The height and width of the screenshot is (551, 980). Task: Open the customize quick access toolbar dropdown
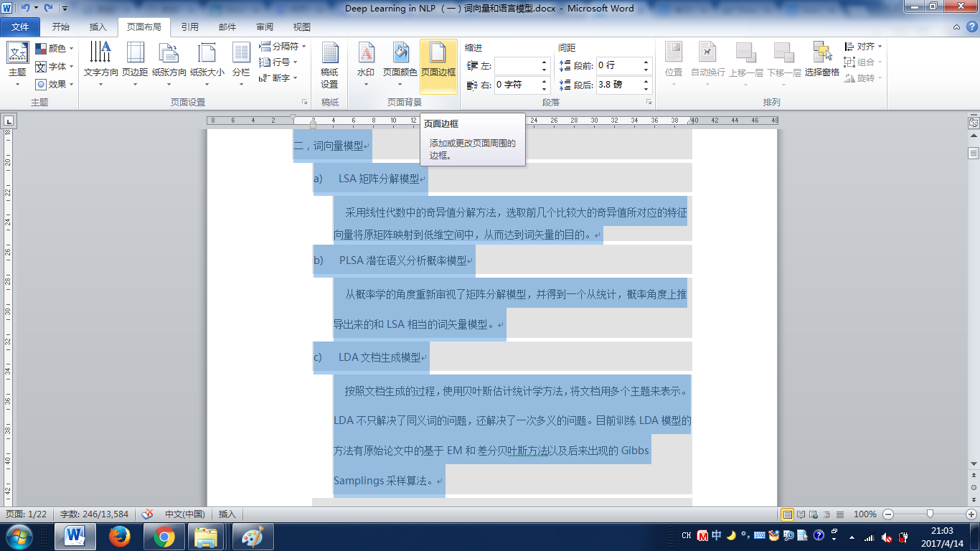pos(65,9)
